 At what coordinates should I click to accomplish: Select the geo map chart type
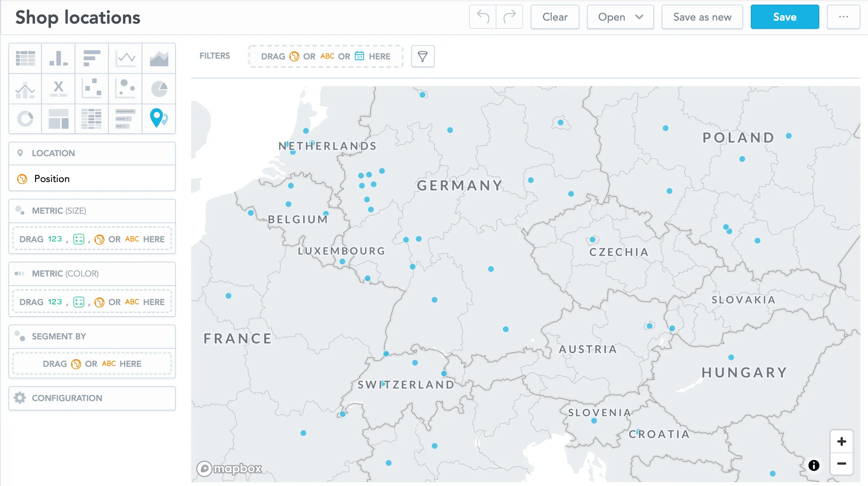coord(158,119)
